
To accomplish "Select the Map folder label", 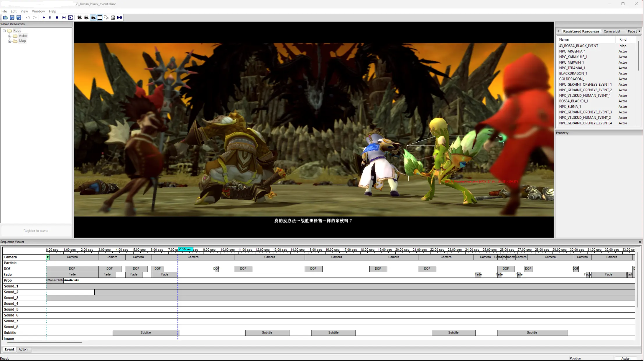I will (x=22, y=41).
